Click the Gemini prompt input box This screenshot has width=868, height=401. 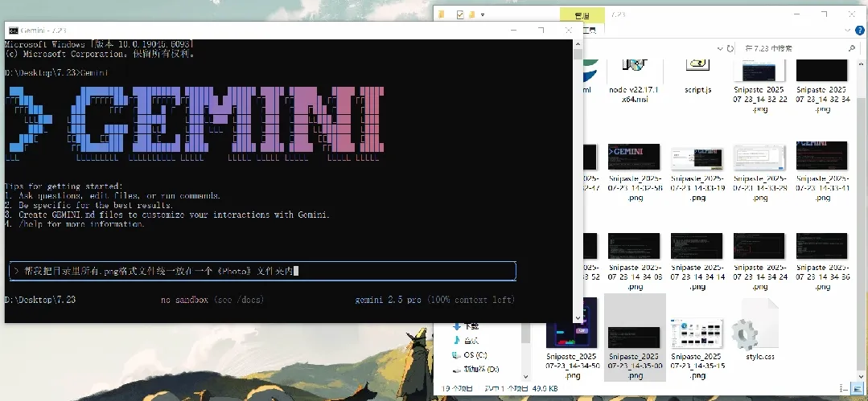[263, 271]
